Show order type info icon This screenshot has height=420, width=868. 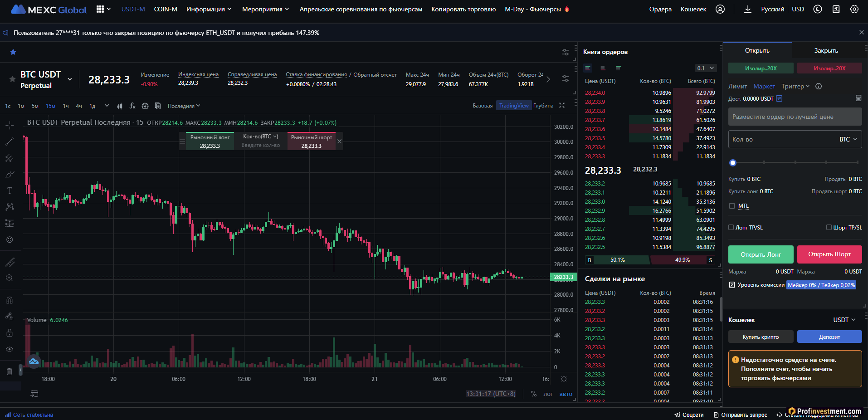819,86
